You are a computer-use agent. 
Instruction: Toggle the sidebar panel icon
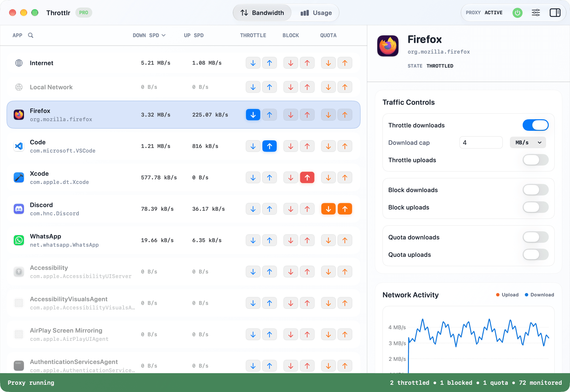[x=555, y=13]
